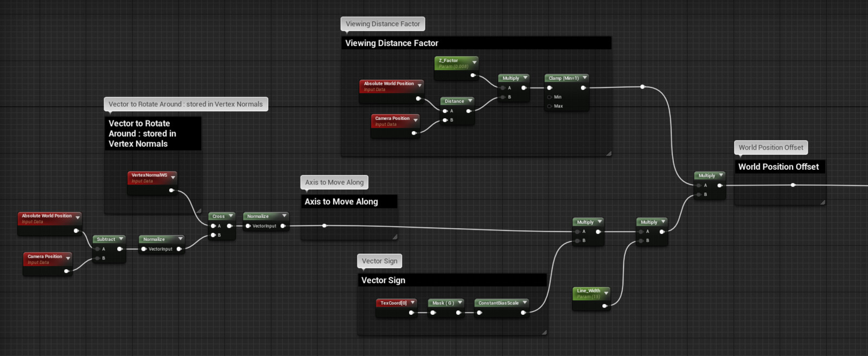Select the Axis to Move Along comment bubble
Viewport: 868px width, 356px height.
pos(334,182)
